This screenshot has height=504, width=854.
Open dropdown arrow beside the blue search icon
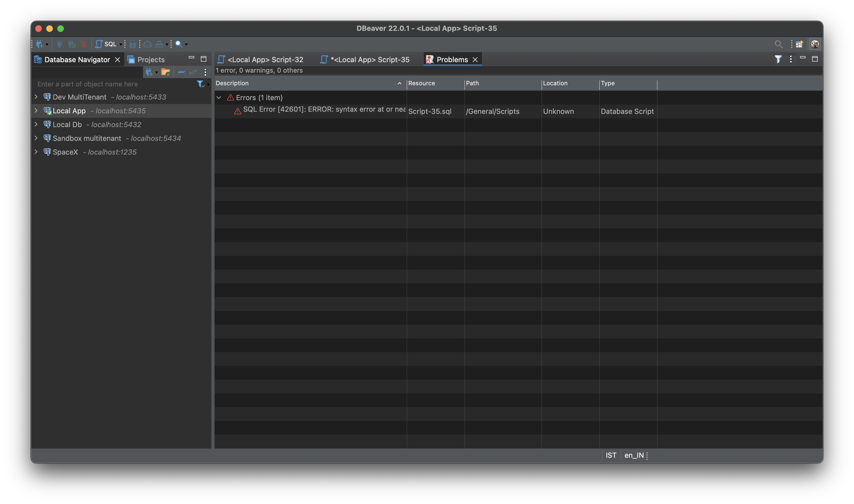click(186, 45)
